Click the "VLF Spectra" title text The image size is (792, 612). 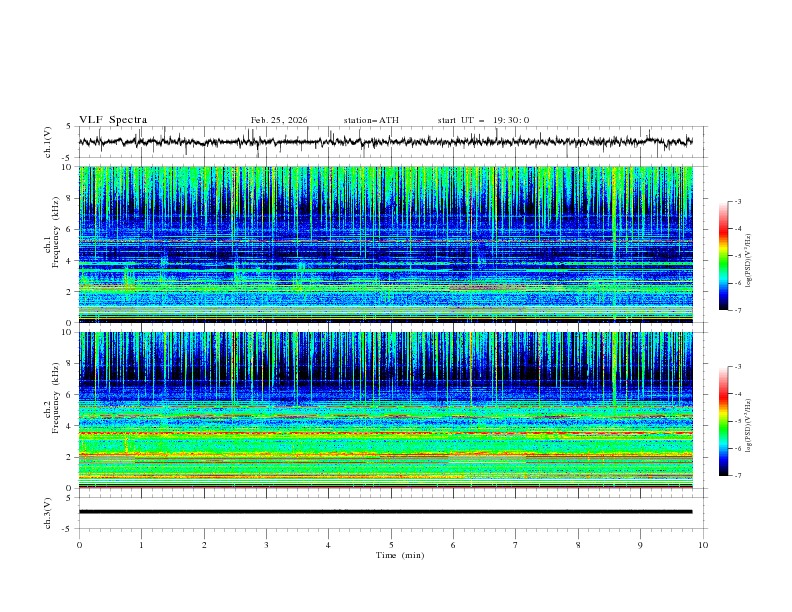click(113, 120)
